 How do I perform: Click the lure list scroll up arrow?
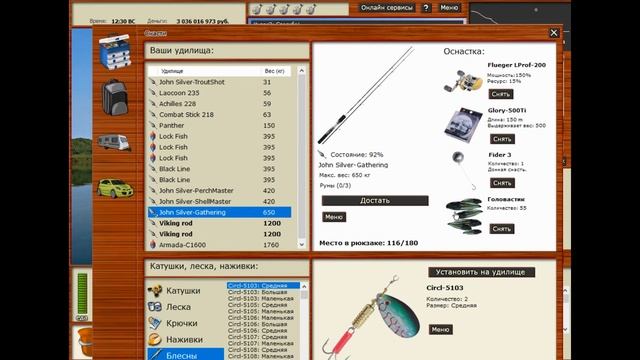pyautogui.click(x=304, y=287)
